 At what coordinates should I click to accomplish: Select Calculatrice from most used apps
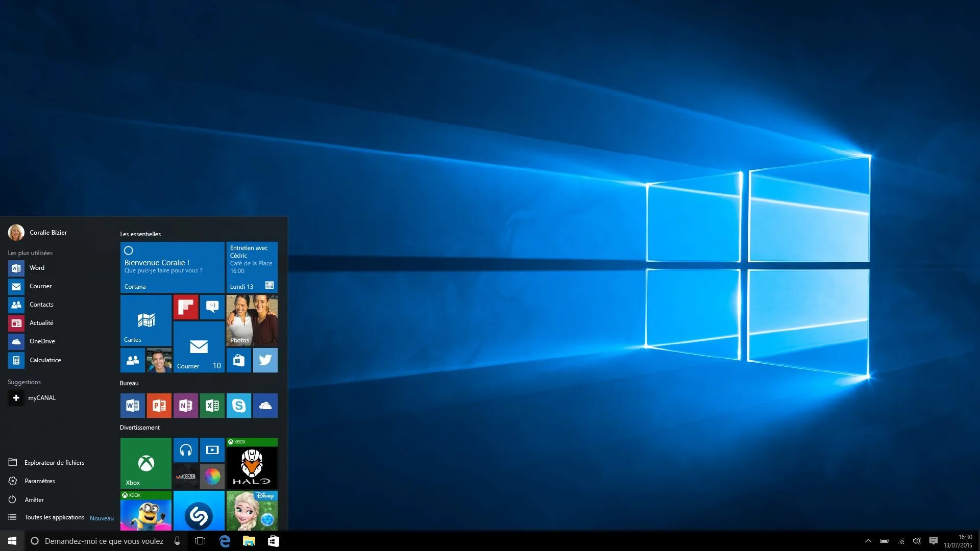click(45, 359)
